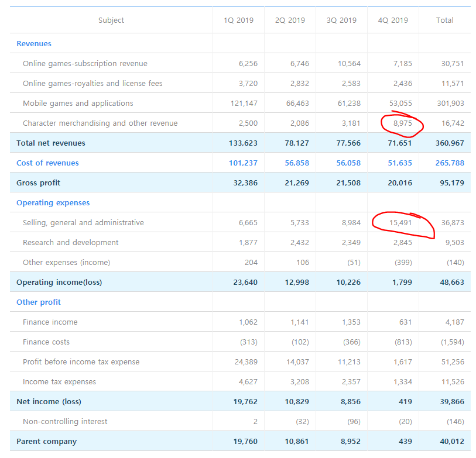
Task: Click the (399) other expenses 4Q value
Action: (x=403, y=263)
